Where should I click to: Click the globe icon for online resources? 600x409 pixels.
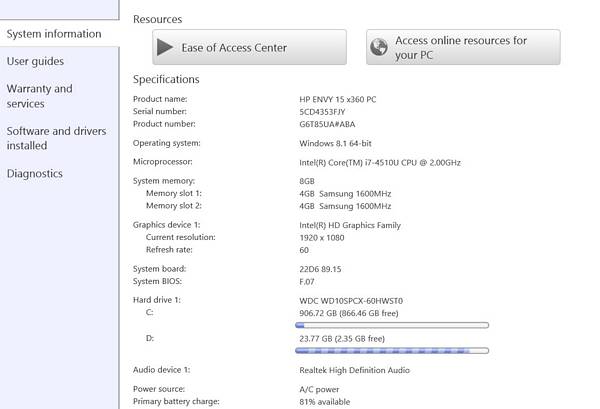[379, 47]
